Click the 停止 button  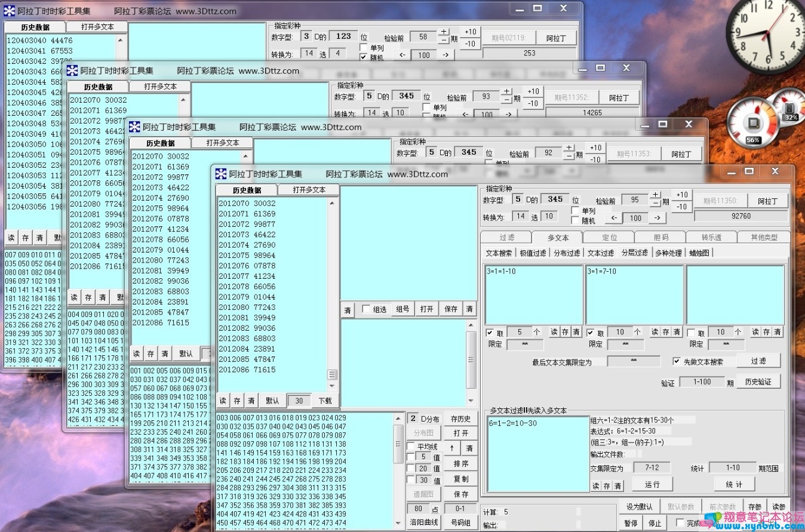pos(654,524)
